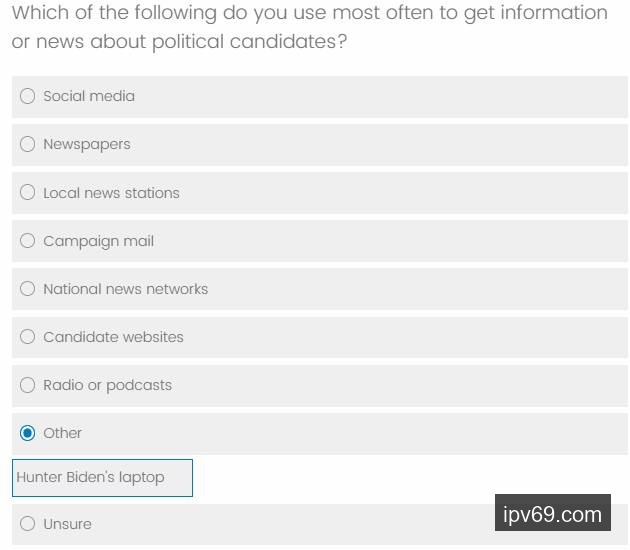Click the "Candidate websites" option label

point(113,337)
